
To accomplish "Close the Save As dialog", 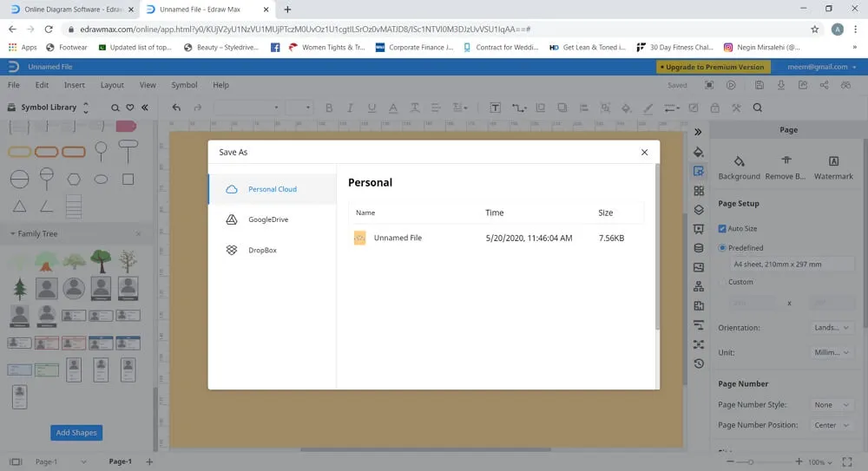I will [644, 153].
